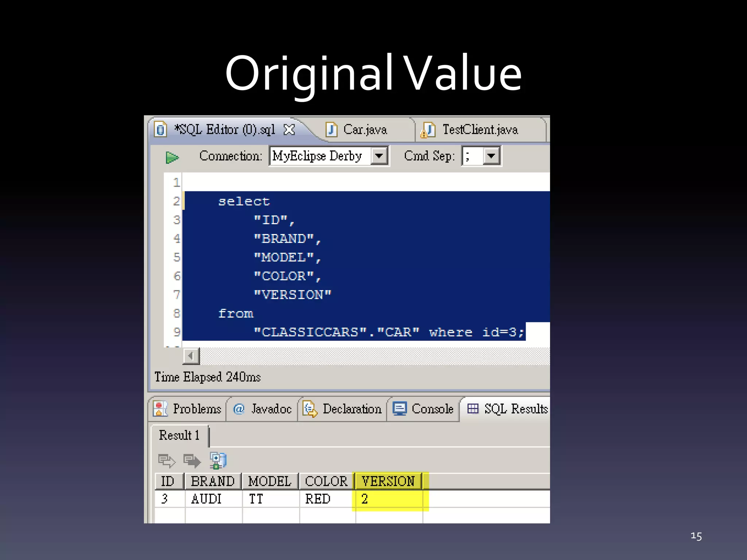Open the Problems tab
This screenshot has height=560, width=747.
point(188,409)
